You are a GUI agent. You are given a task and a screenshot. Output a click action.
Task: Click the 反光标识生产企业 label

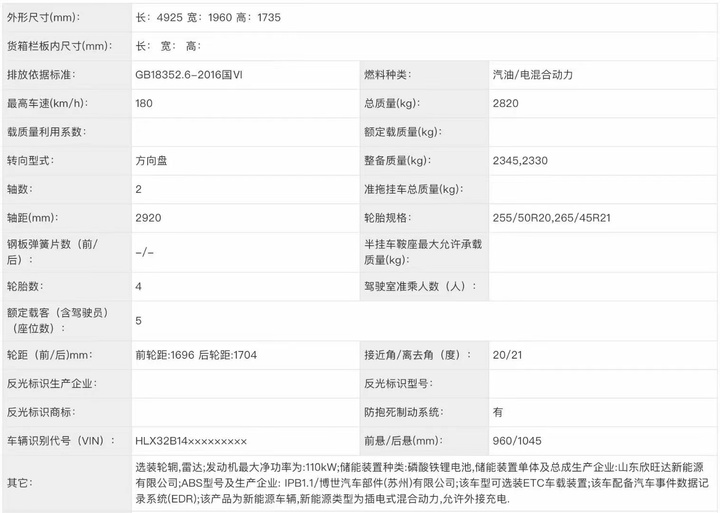[x=52, y=383]
